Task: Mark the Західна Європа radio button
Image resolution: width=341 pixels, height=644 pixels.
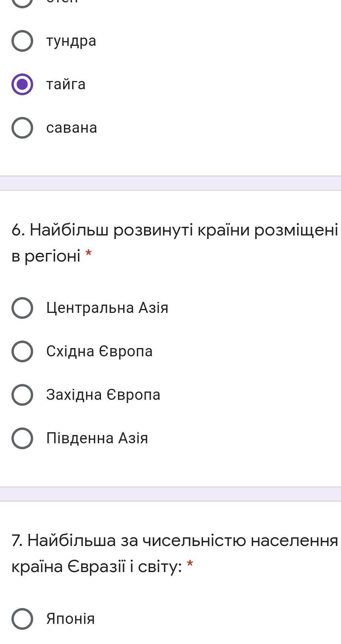Action: click(x=22, y=395)
